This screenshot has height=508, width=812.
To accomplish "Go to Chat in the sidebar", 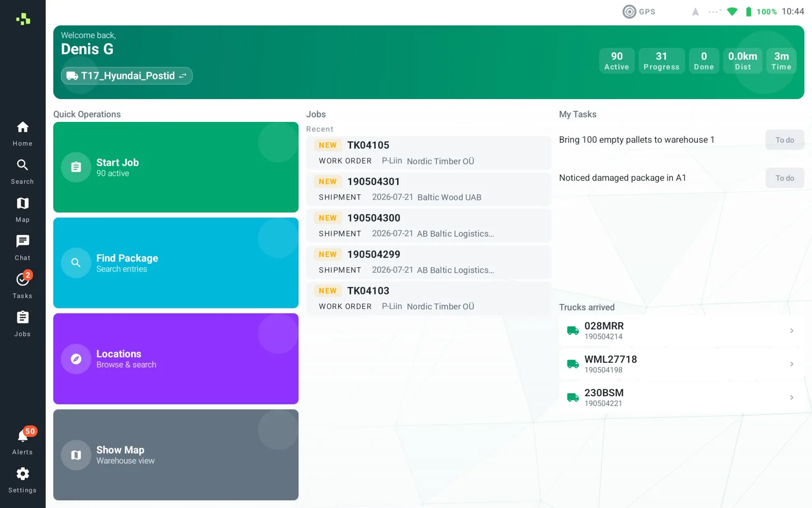I will point(23,247).
